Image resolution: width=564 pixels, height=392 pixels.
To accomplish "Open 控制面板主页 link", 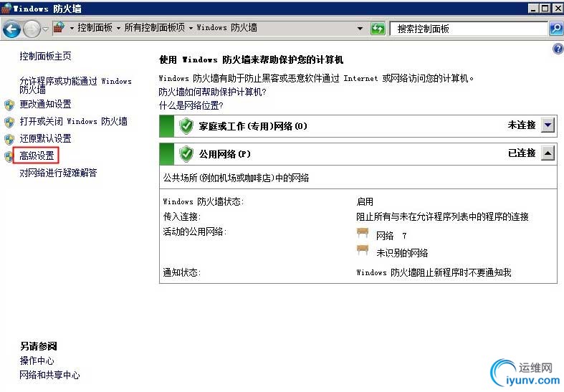I will click(45, 56).
